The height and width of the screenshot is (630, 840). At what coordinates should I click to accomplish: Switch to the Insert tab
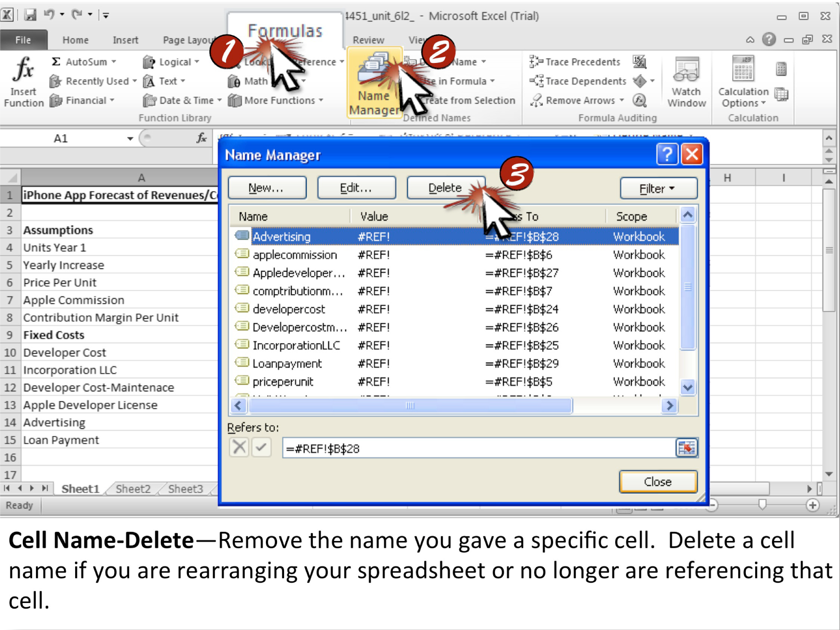(x=125, y=40)
